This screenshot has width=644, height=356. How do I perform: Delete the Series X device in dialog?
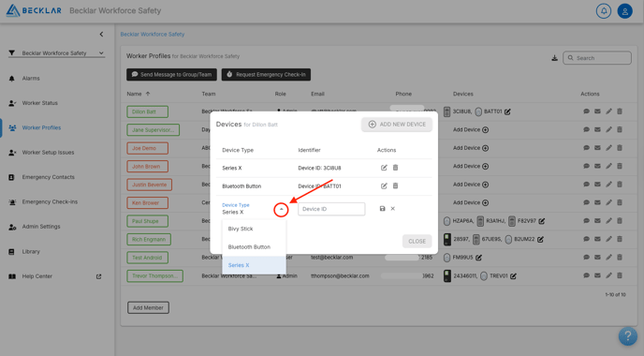(x=395, y=168)
